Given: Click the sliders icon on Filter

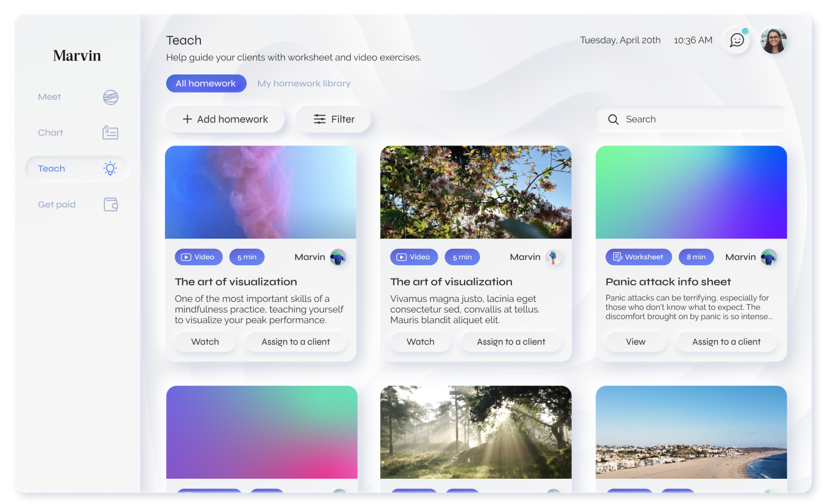Looking at the screenshot, I should (x=320, y=119).
